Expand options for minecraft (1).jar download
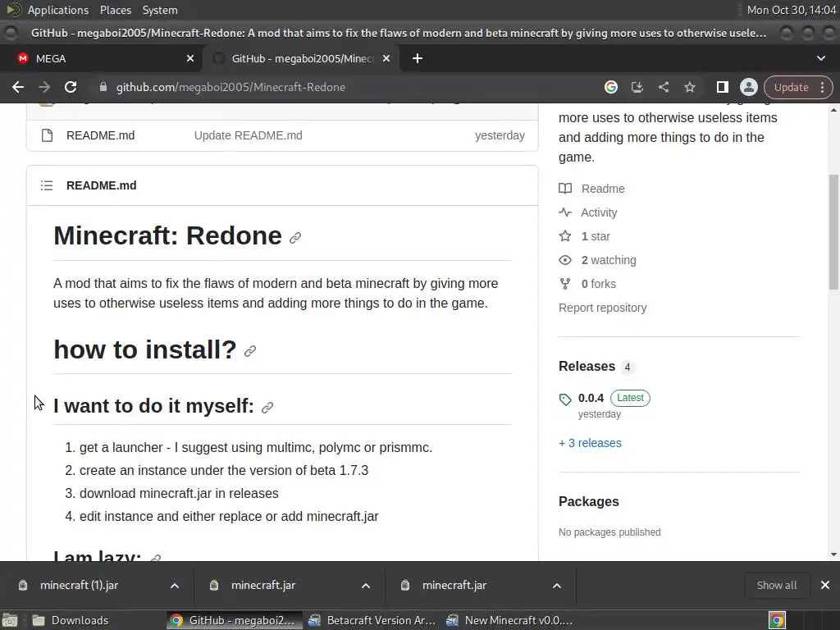The width and height of the screenshot is (840, 630). click(175, 586)
